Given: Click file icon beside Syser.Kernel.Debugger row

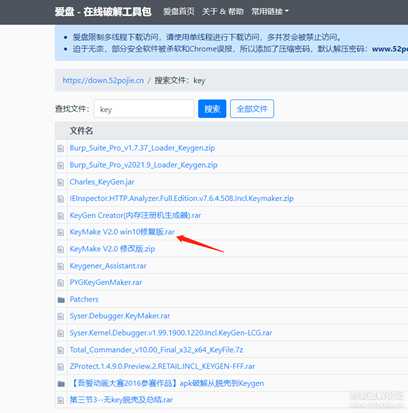Looking at the screenshot, I should click(x=61, y=333).
